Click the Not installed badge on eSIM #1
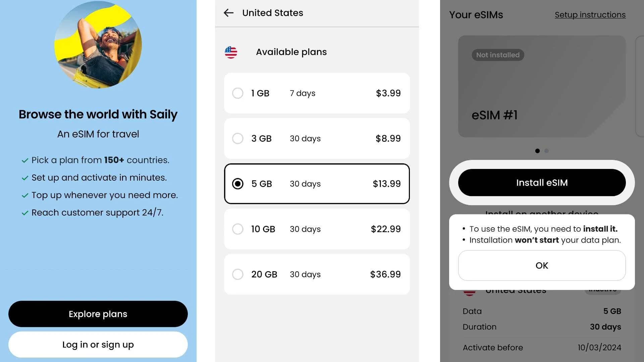 [498, 55]
